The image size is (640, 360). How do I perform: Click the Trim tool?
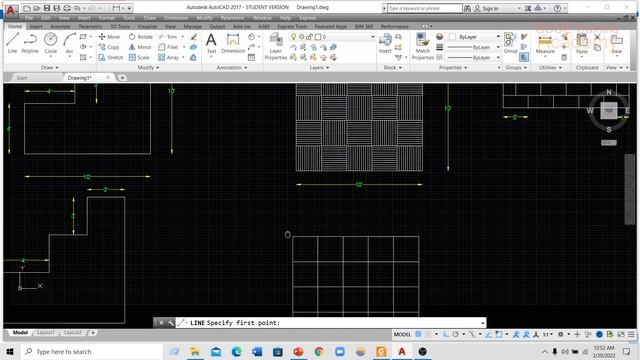point(168,37)
